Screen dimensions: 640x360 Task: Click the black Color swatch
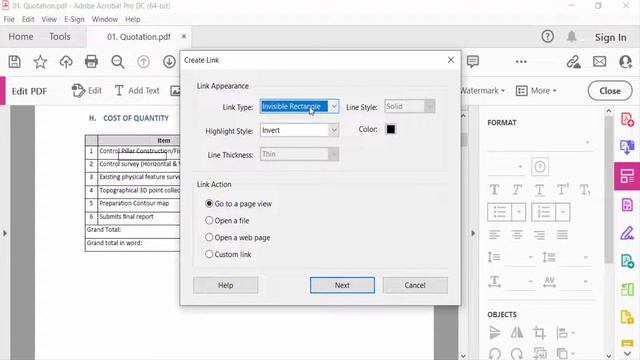(x=391, y=129)
